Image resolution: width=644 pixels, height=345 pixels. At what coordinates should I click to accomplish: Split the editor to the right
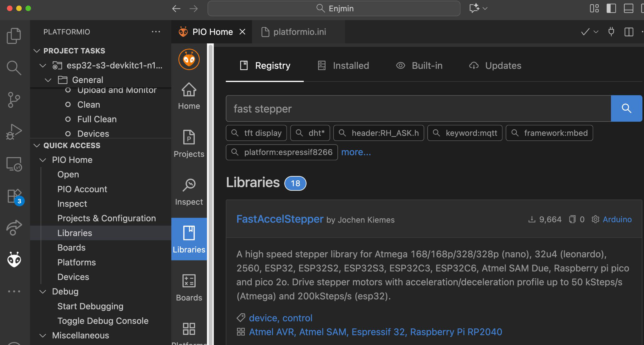(629, 32)
